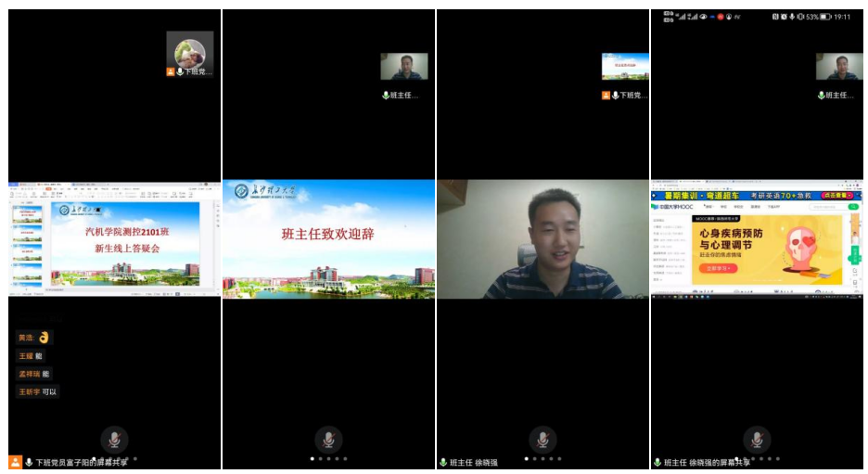Tap the orange screen-share icon beside 下班党员富子阳
Screen dimensions: 868x474
tap(16, 462)
